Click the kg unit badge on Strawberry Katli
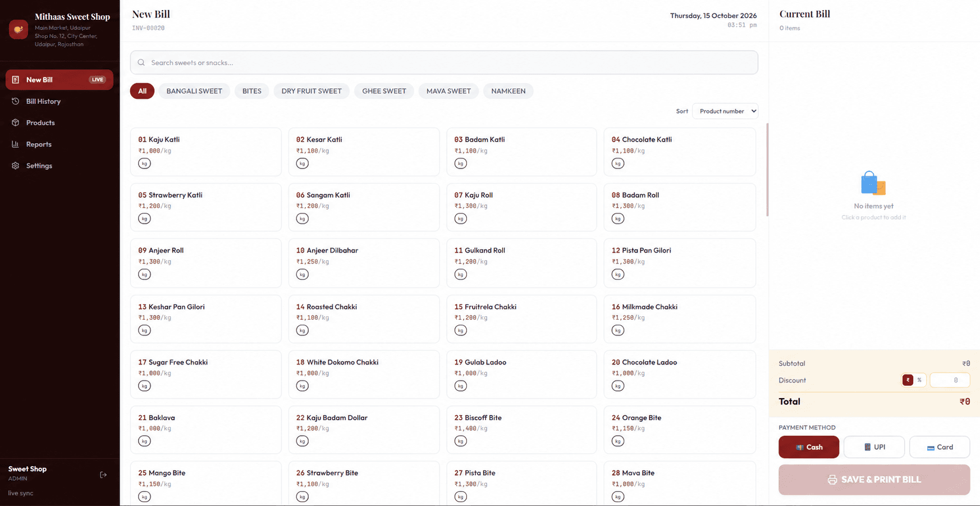This screenshot has width=980, height=506. point(144,218)
